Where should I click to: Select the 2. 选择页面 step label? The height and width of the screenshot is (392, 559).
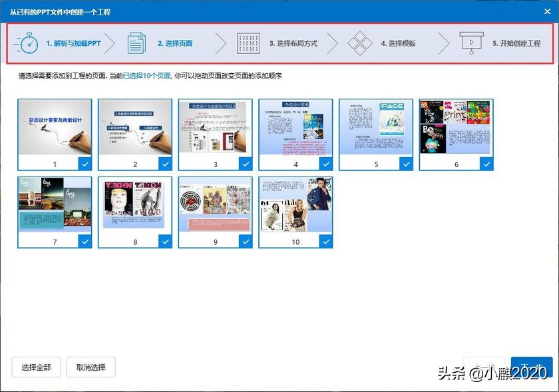174,43
